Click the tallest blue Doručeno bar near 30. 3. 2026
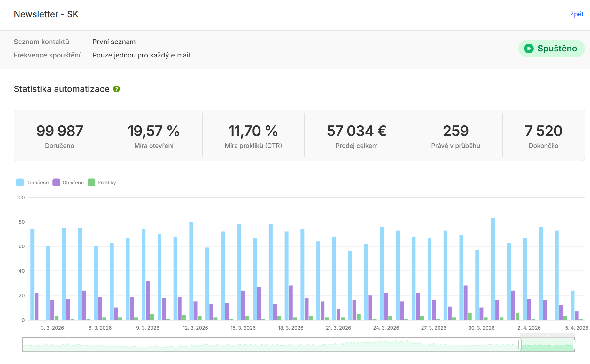 click(493, 269)
